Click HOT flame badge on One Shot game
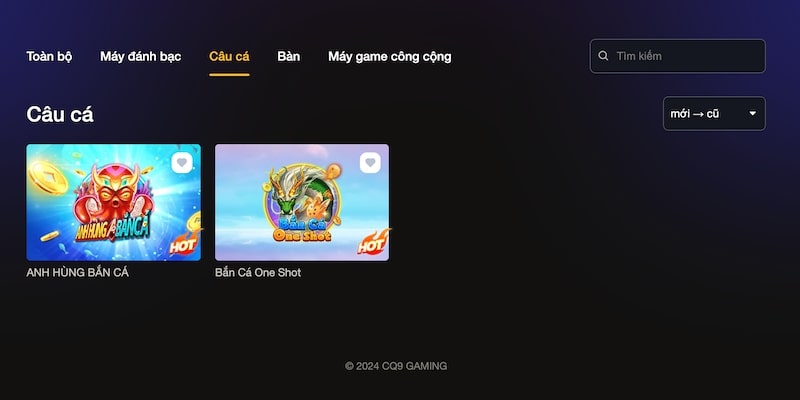 click(x=372, y=242)
